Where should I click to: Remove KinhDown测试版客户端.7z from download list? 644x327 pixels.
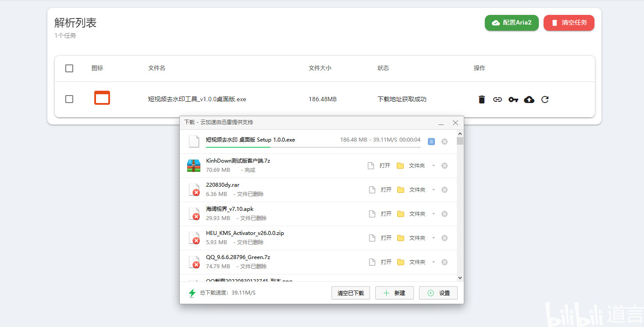[445, 166]
